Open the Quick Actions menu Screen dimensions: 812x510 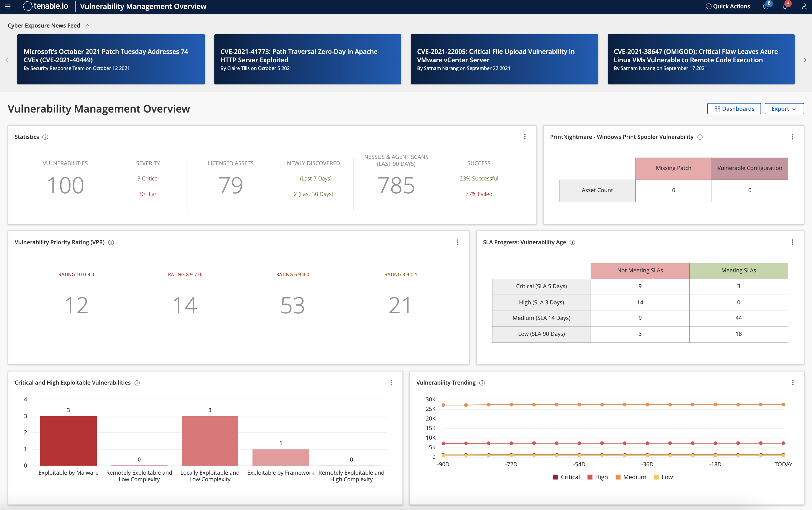[727, 7]
